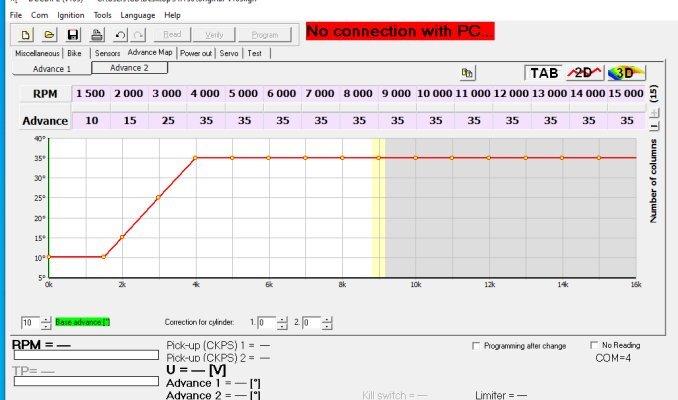Switch to the Servo tab
678x400 pixels.
click(x=229, y=53)
